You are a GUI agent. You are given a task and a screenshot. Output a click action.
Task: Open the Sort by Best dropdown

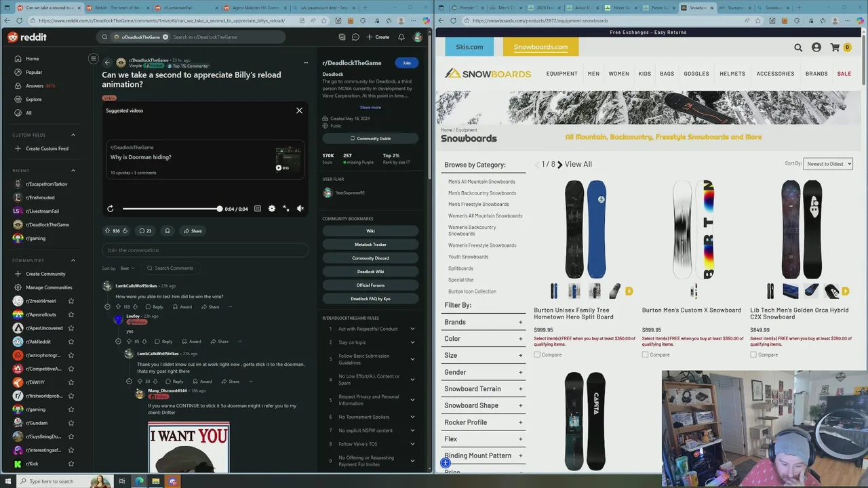pyautogui.click(x=127, y=268)
